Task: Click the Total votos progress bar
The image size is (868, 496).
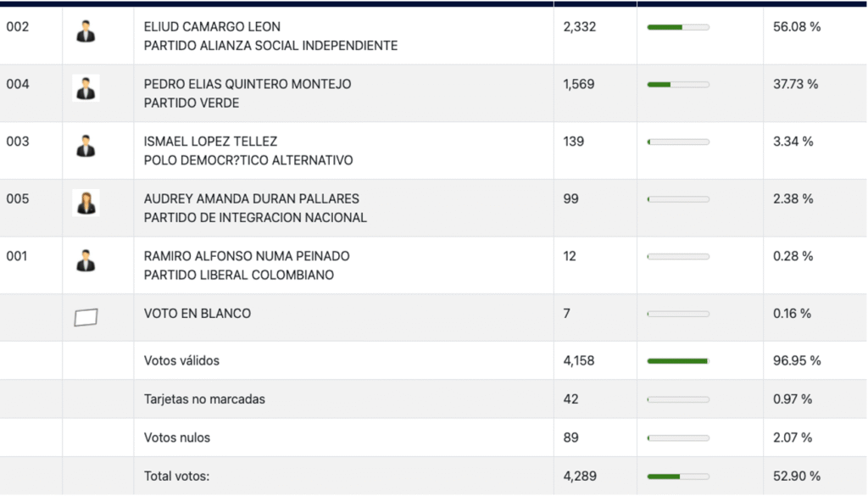Action: point(678,476)
